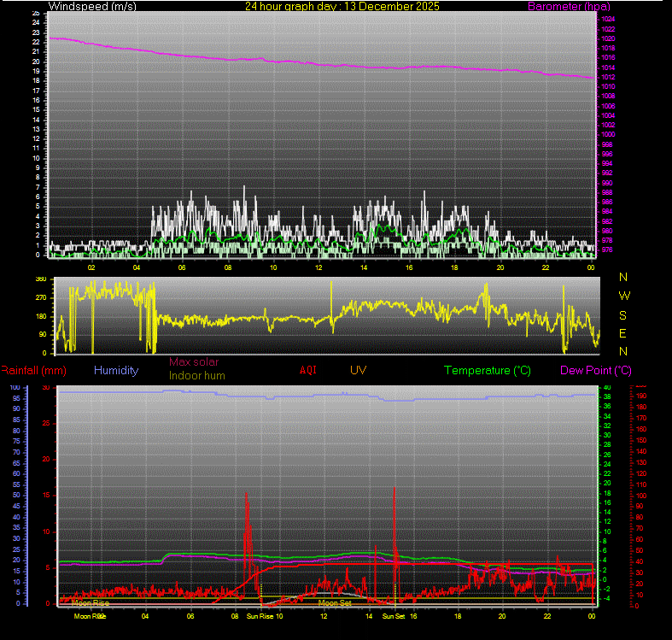
Task: Click the "-4" green temperature axis value
Action: pyautogui.click(x=607, y=598)
